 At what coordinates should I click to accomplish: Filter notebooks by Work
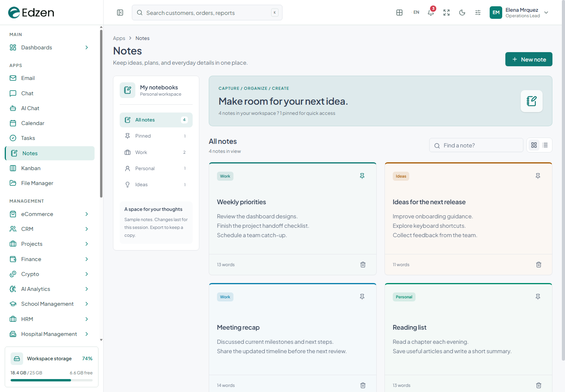tap(156, 152)
